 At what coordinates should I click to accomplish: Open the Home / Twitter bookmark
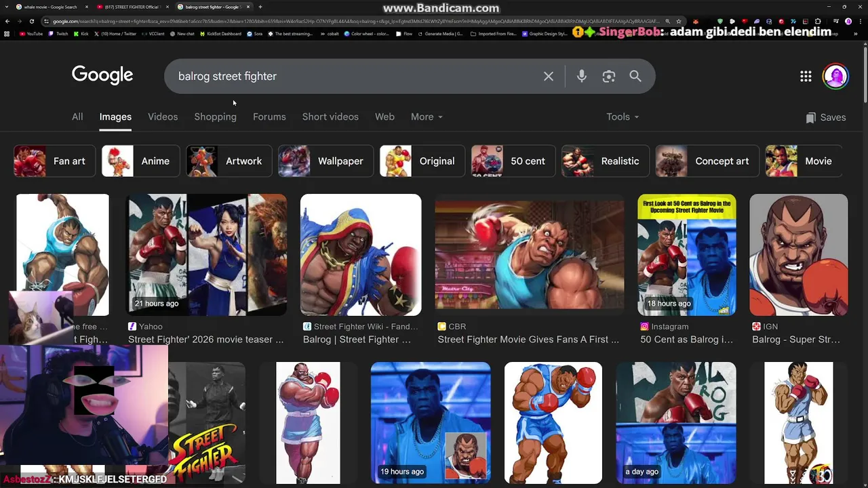tap(115, 33)
